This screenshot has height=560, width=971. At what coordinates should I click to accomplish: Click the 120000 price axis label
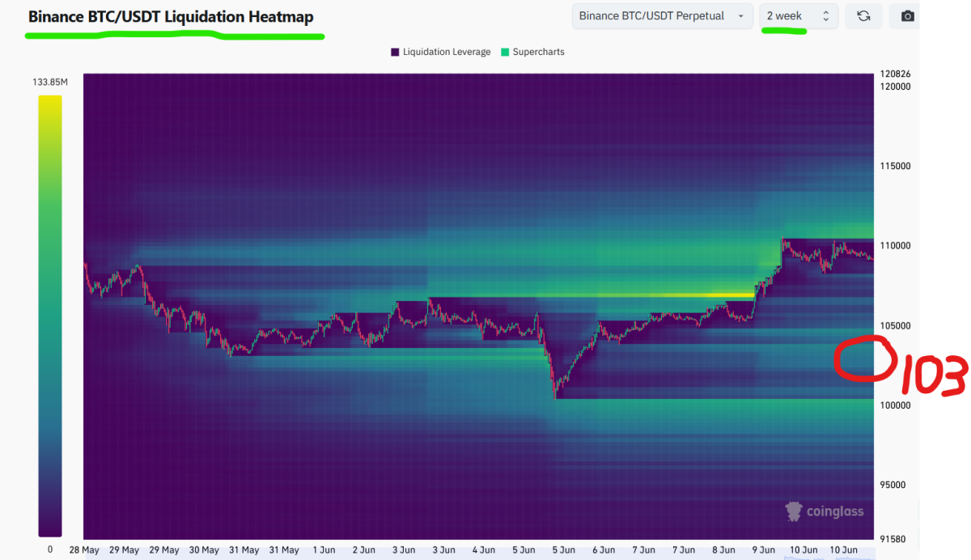(x=895, y=87)
